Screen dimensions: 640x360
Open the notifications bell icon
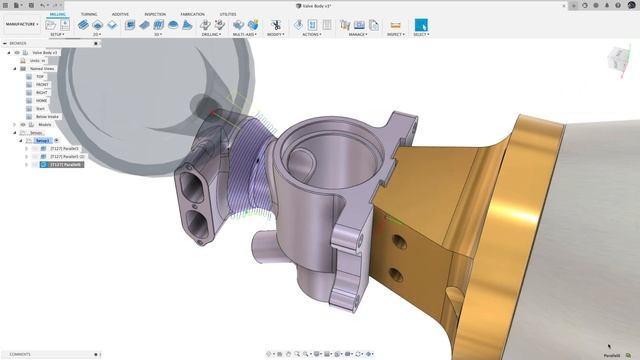[x=607, y=5]
